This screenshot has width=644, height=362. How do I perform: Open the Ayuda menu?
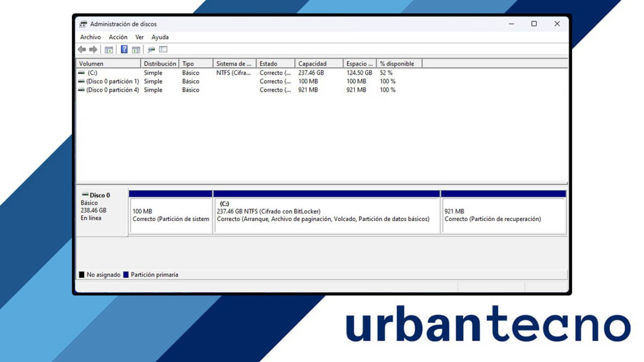tap(160, 37)
